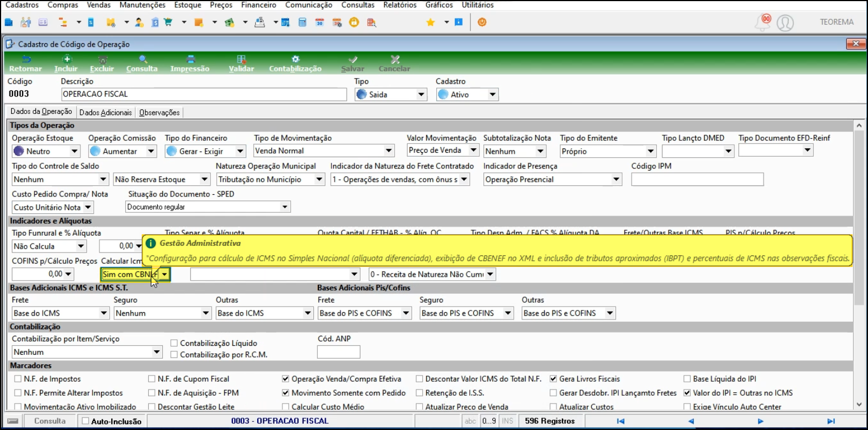Click the calculator toolbar icon
Viewport: 868px width, 430px height.
[303, 22]
